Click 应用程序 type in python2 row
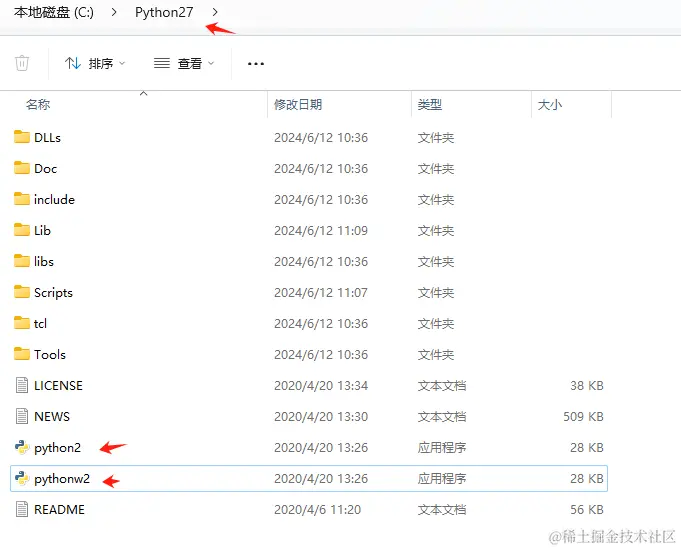The width and height of the screenshot is (681, 550). click(x=442, y=448)
